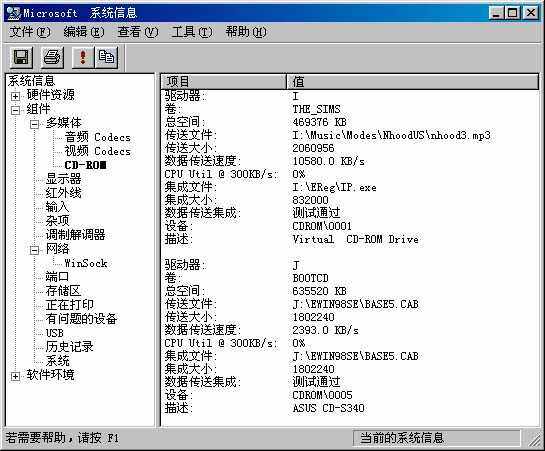Click the Save floppy disk toolbar icon

(x=21, y=57)
